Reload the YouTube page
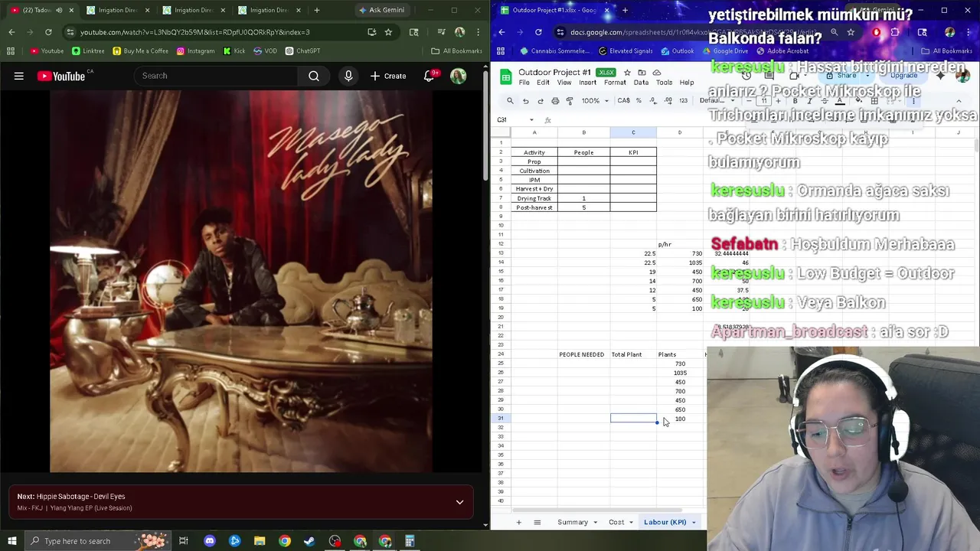The image size is (980, 551). [x=48, y=32]
